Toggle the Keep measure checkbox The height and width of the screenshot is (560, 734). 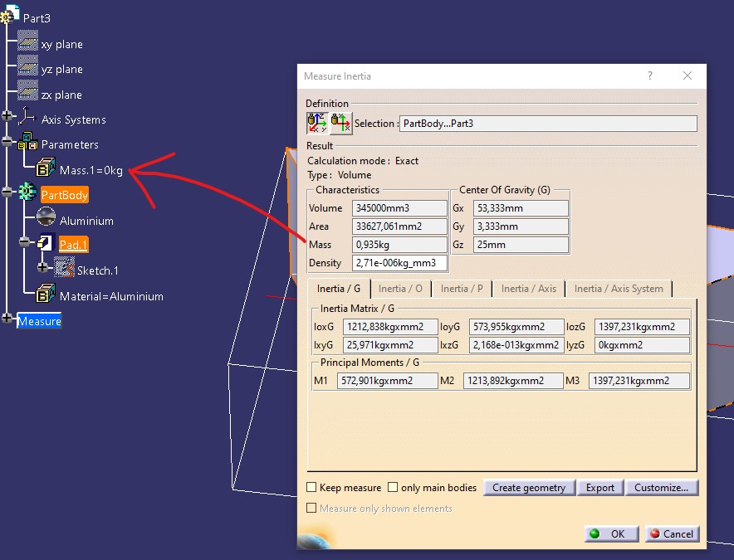pos(311,487)
